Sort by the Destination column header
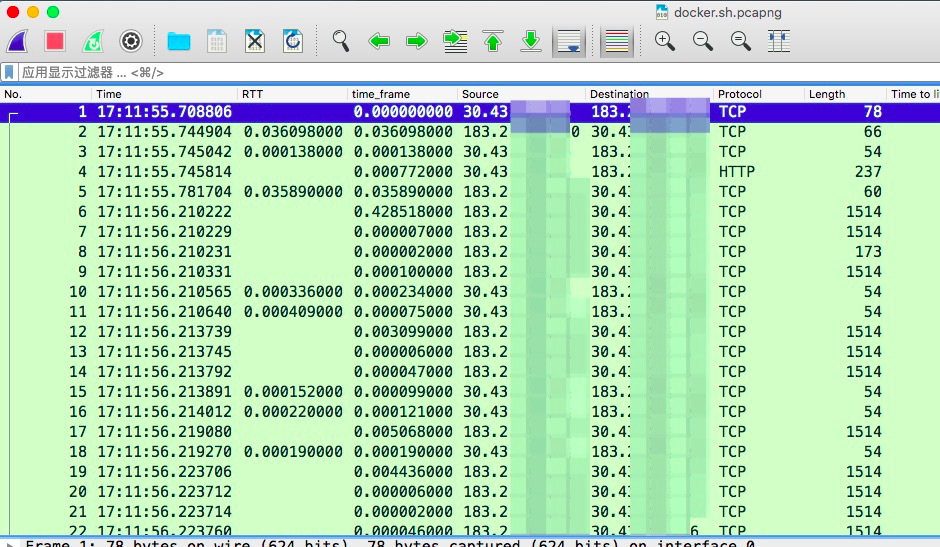Screen dimensions: 940x547 650,94
